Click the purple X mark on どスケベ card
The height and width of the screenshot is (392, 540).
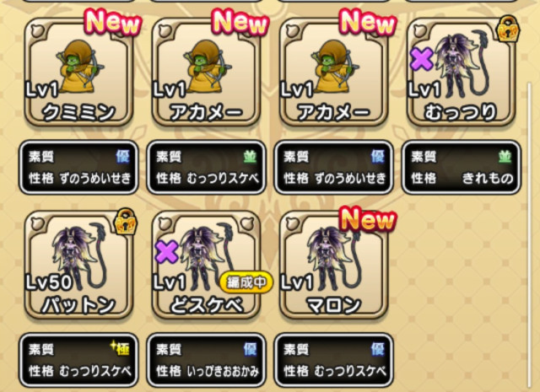(167, 251)
